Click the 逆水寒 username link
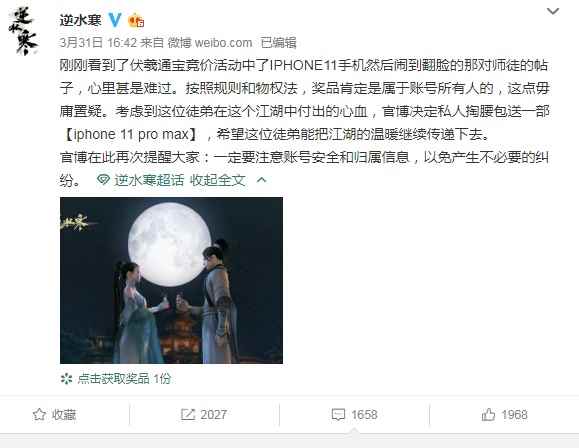579x448 pixels. [x=80, y=20]
